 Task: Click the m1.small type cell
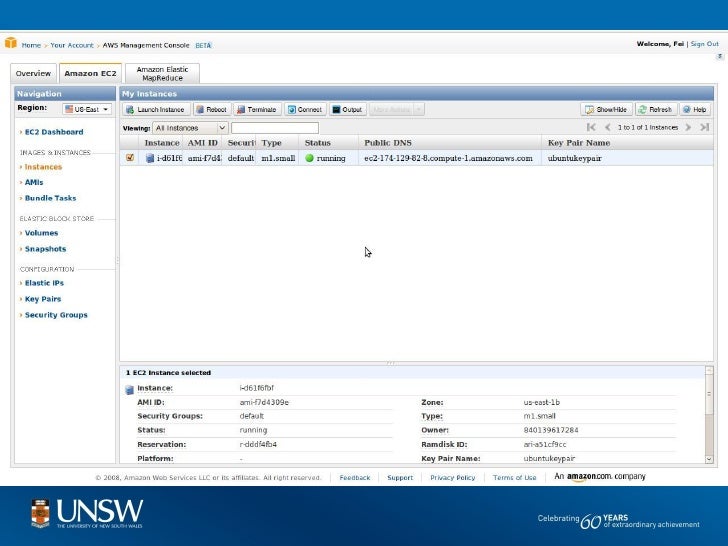(278, 158)
